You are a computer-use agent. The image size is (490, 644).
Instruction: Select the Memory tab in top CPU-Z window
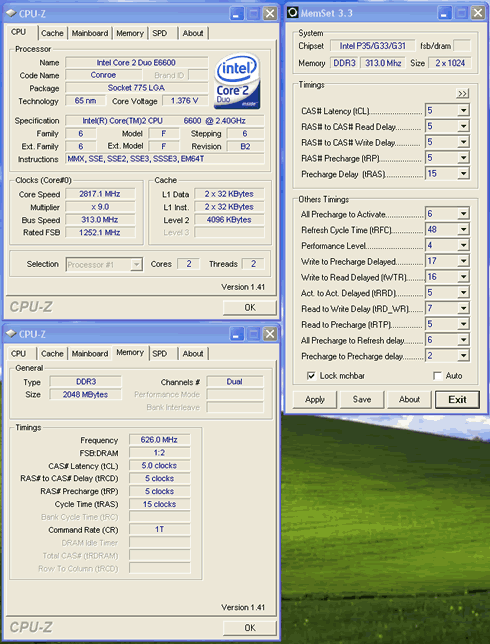click(130, 33)
